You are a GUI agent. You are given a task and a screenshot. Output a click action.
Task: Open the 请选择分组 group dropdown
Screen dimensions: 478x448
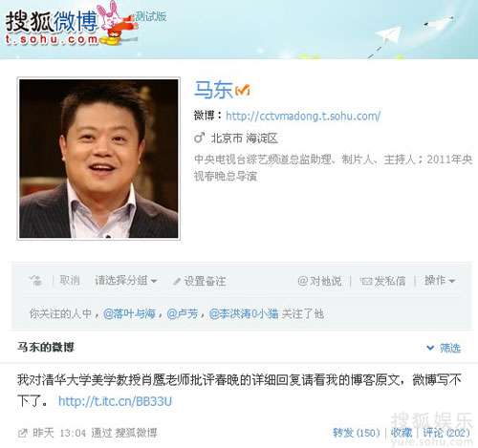tap(125, 281)
